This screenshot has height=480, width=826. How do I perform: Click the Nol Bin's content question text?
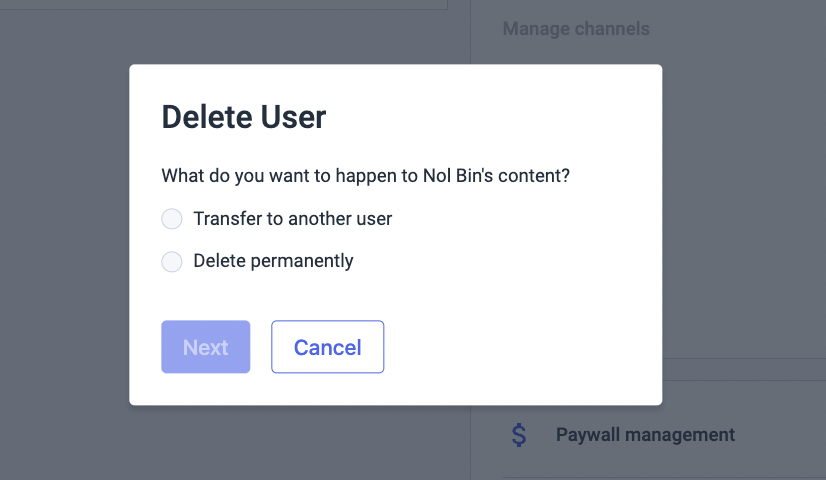click(x=366, y=175)
